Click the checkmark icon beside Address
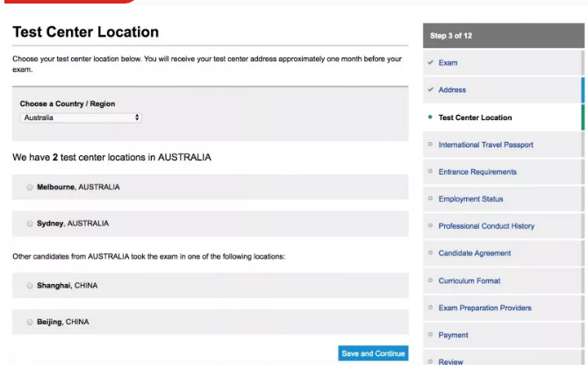Image resolution: width=588 pixels, height=377 pixels. pyautogui.click(x=430, y=90)
